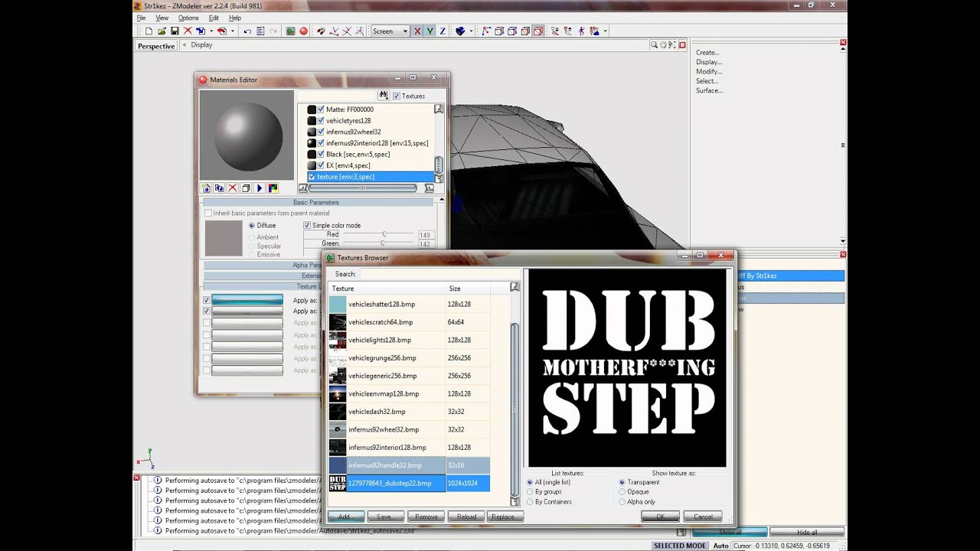Click Replace button in Textures Browser

pyautogui.click(x=504, y=517)
